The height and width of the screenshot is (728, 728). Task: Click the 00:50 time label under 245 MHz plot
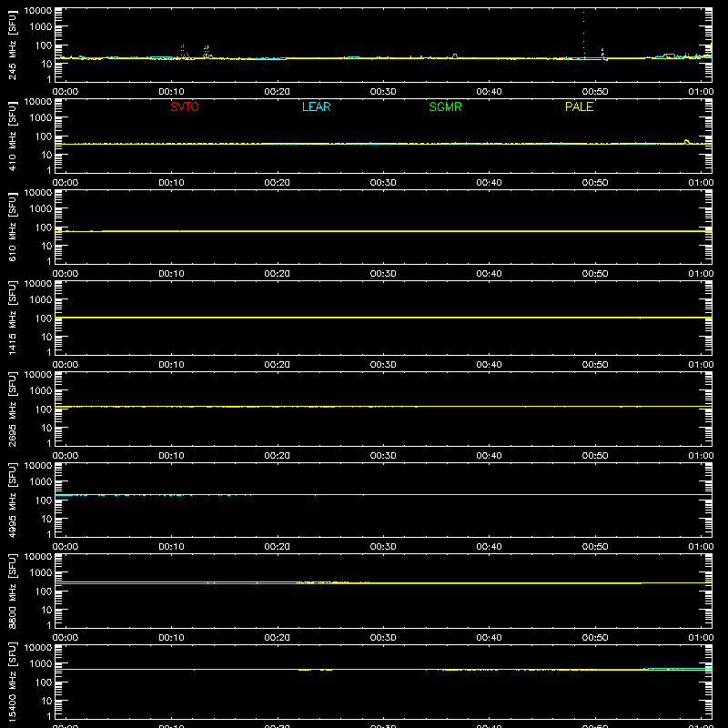[595, 92]
